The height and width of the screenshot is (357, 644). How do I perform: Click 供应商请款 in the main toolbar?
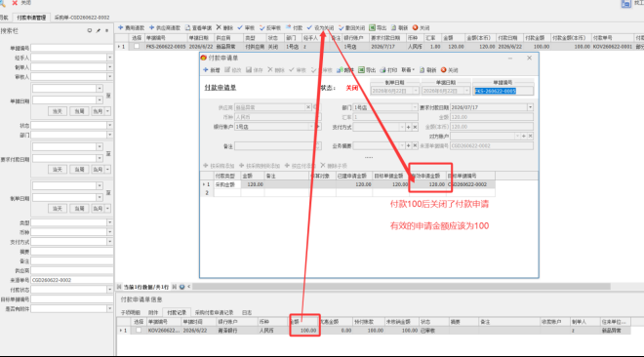click(x=165, y=27)
